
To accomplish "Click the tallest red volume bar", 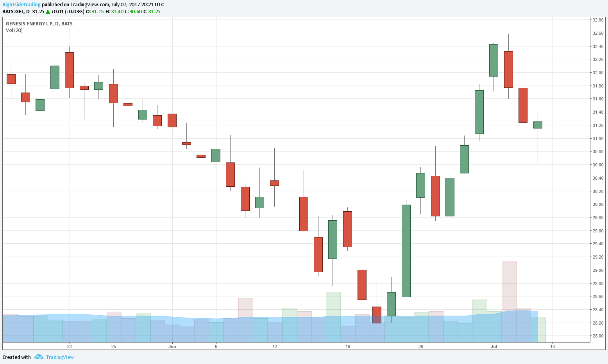I will pos(509,301).
